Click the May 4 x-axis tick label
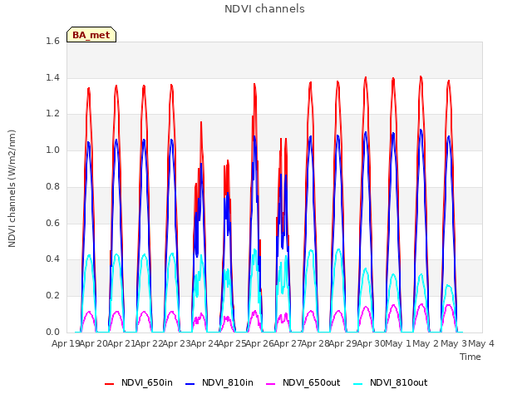The width and height of the screenshot is (532, 399). coord(481,343)
